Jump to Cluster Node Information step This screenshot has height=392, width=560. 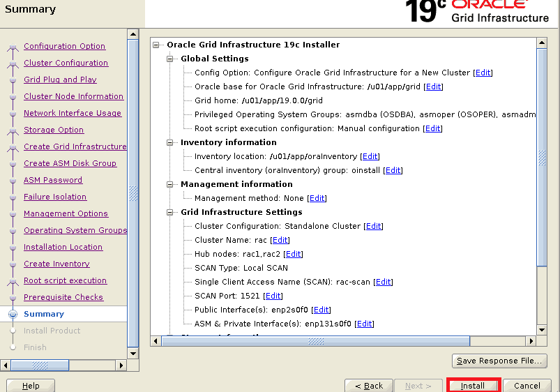click(73, 96)
